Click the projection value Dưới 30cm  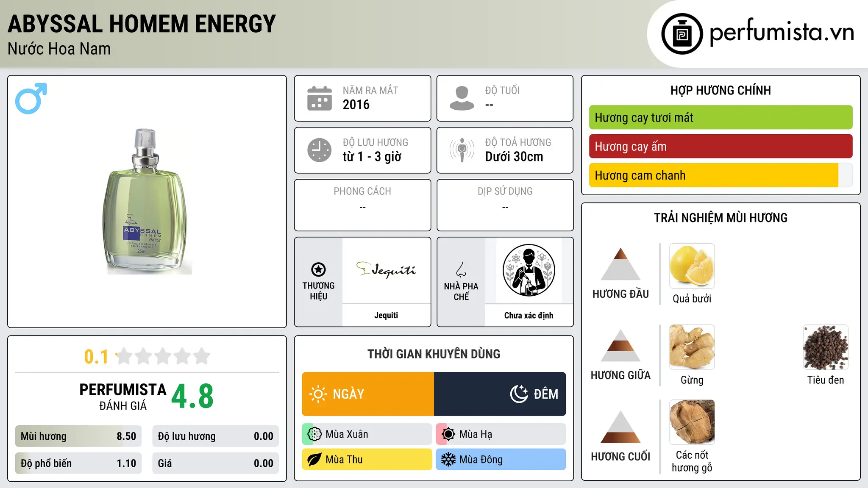[x=514, y=157]
